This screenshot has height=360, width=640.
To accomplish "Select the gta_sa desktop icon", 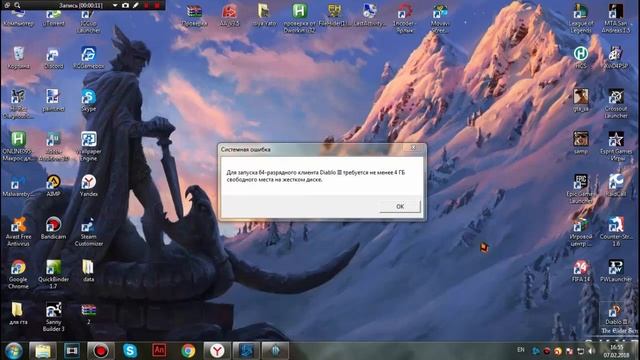I will point(581,100).
